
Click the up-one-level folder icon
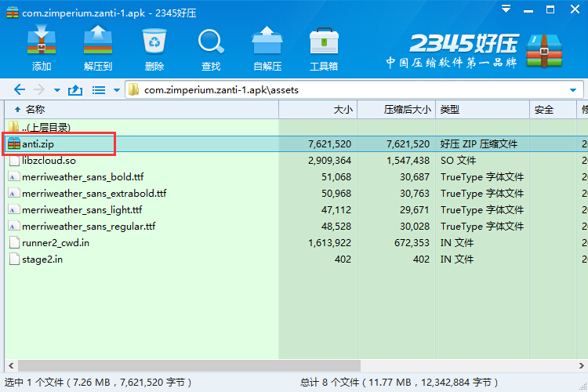tap(75, 89)
